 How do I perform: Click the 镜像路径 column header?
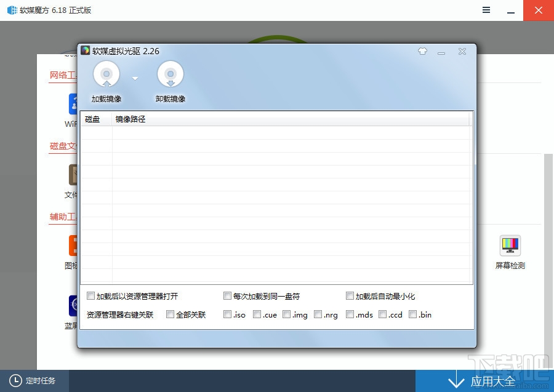(x=291, y=119)
